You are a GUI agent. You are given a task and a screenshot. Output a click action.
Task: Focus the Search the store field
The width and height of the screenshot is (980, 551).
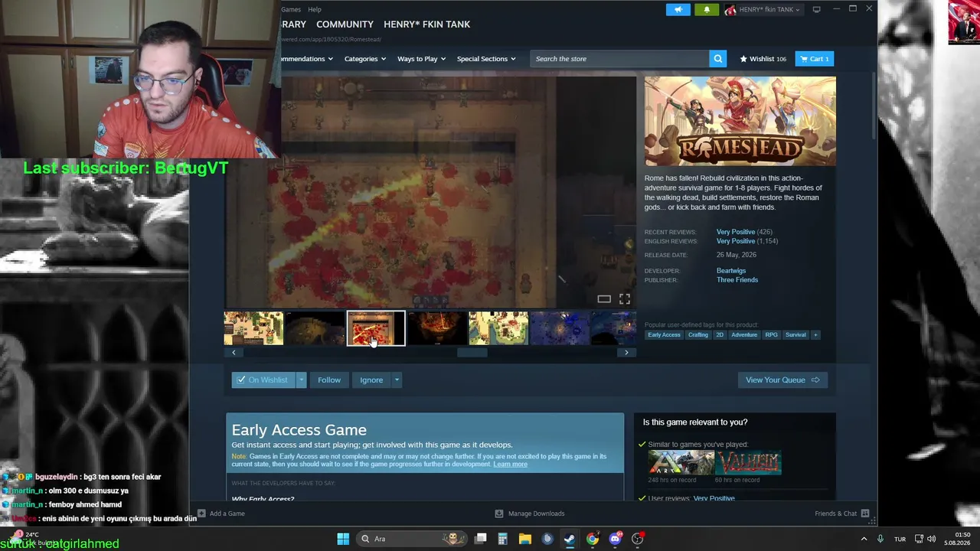pyautogui.click(x=619, y=59)
